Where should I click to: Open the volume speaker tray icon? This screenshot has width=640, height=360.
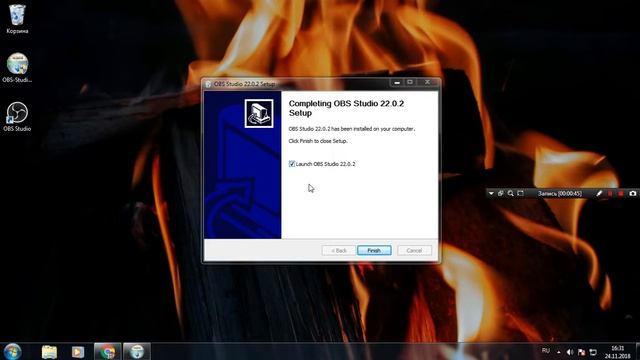(570, 352)
